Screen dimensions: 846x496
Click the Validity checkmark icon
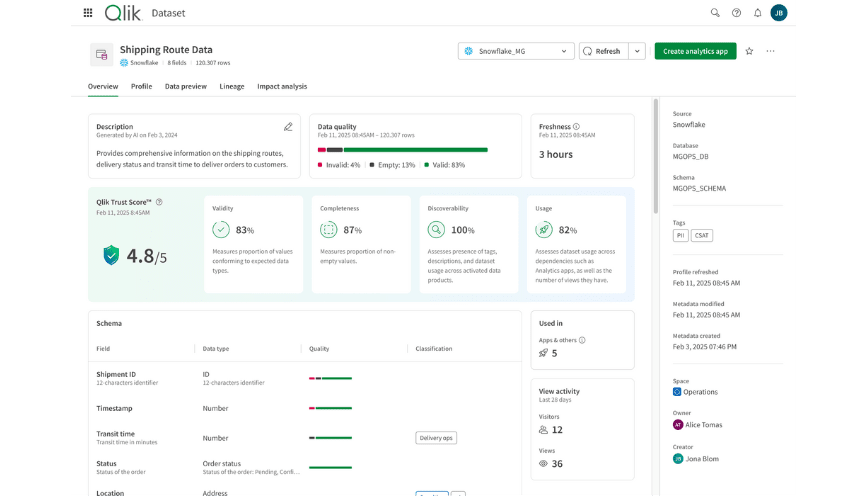tap(221, 230)
